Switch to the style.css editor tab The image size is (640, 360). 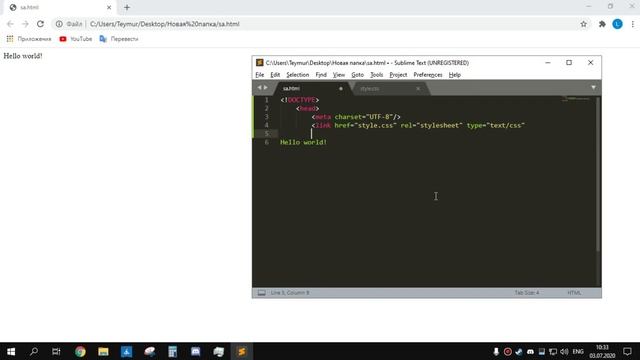(x=390, y=88)
